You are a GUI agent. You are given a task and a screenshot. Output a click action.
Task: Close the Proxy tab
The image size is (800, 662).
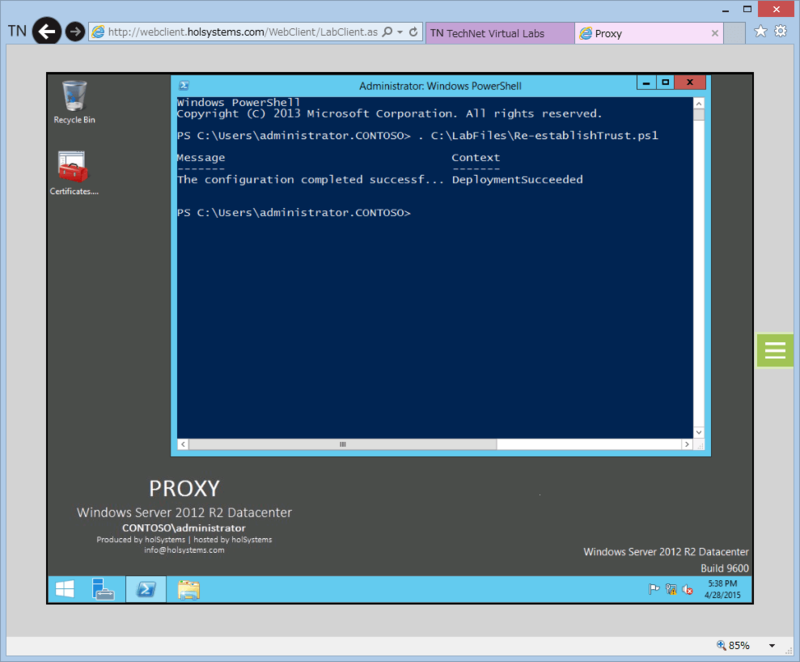click(x=715, y=33)
